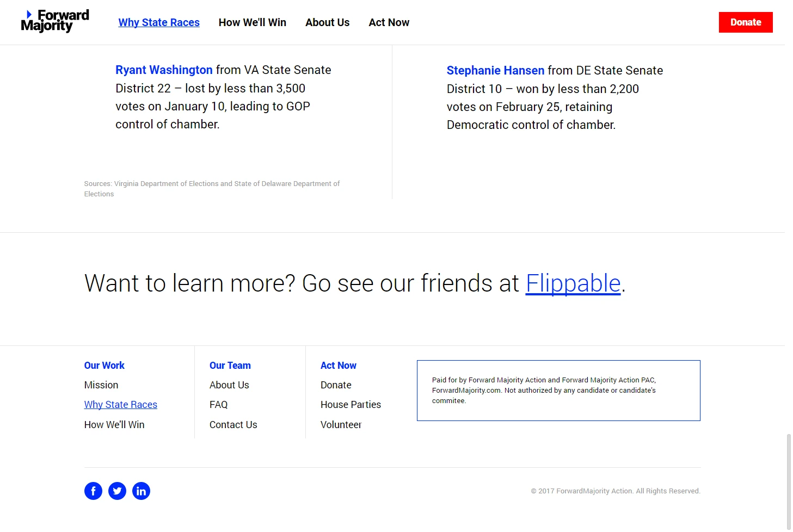Open footer Why State Races link

click(121, 405)
